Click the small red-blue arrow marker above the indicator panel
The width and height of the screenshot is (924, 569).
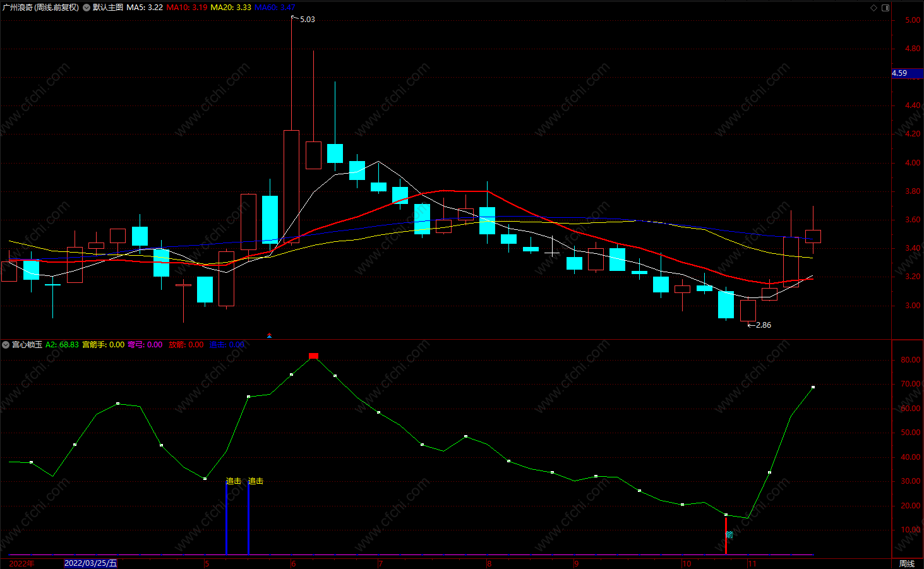(269, 335)
